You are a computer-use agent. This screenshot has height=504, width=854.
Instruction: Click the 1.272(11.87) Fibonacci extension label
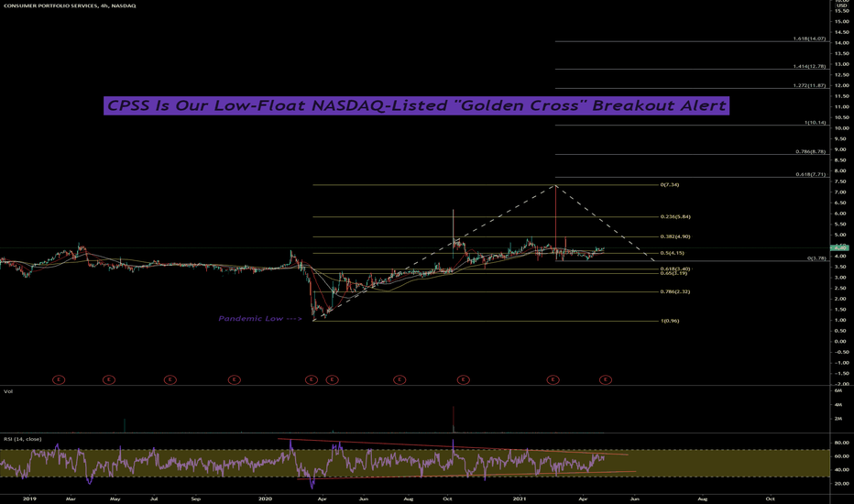(809, 85)
